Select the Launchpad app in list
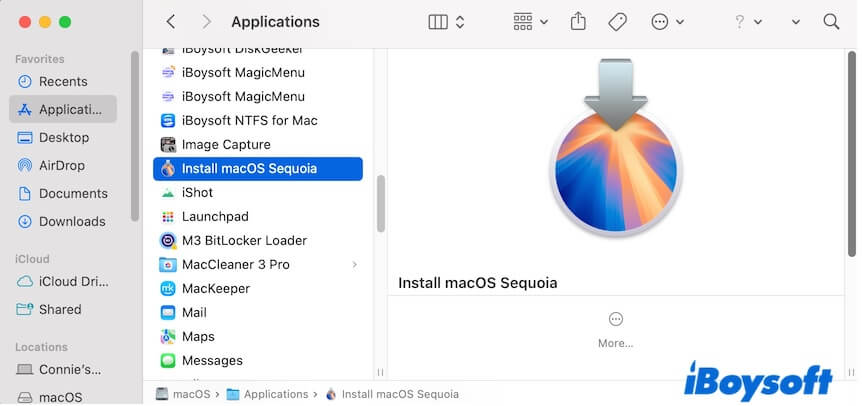Screen dimensions: 862x406 [214, 217]
